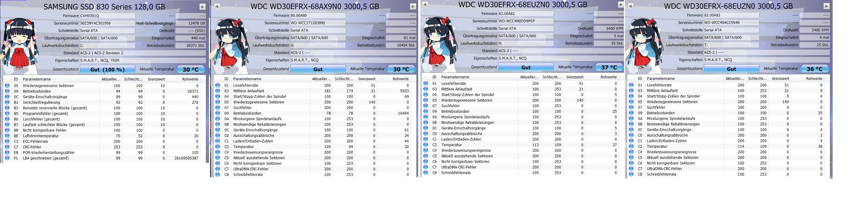Click the Gut status button in T: panel
This screenshot has height=210, width=868.
(732, 69)
